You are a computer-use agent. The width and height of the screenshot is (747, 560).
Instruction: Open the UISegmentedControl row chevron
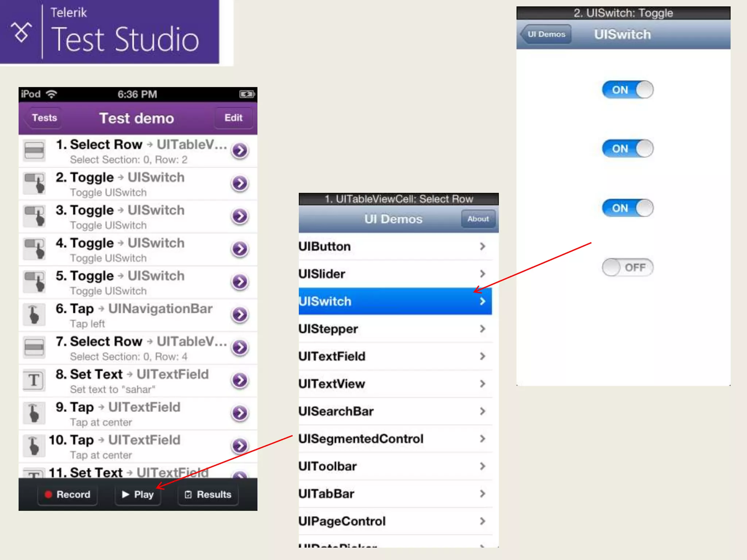[x=482, y=439]
